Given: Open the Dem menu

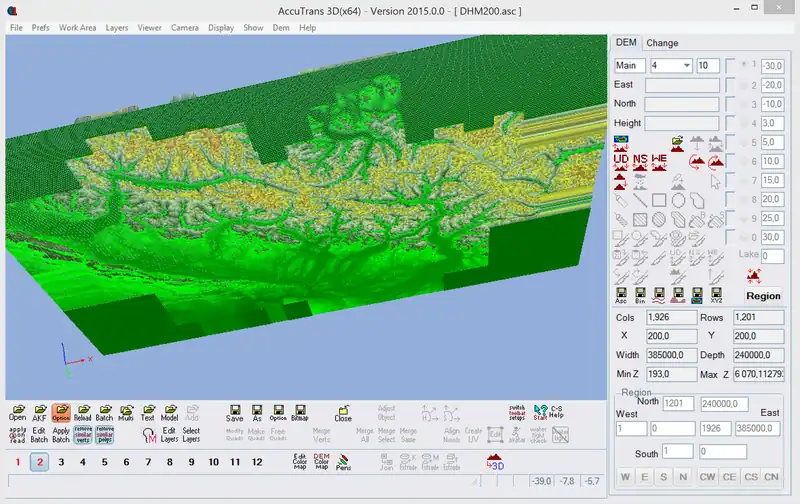Looking at the screenshot, I should tap(281, 28).
